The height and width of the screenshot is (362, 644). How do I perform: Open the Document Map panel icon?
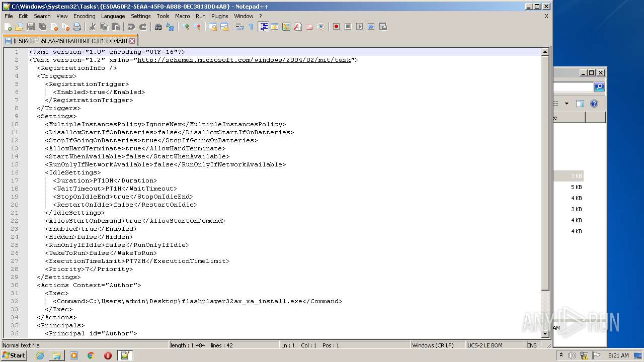click(286, 27)
